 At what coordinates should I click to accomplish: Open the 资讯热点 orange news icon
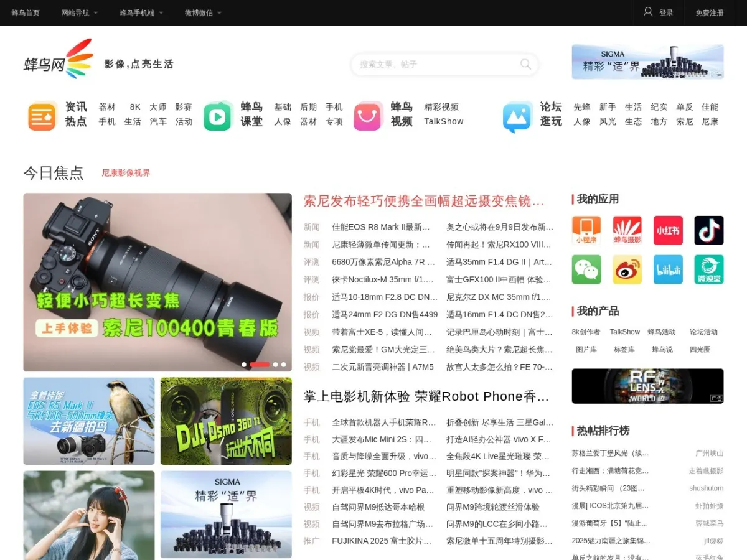pos(42,116)
